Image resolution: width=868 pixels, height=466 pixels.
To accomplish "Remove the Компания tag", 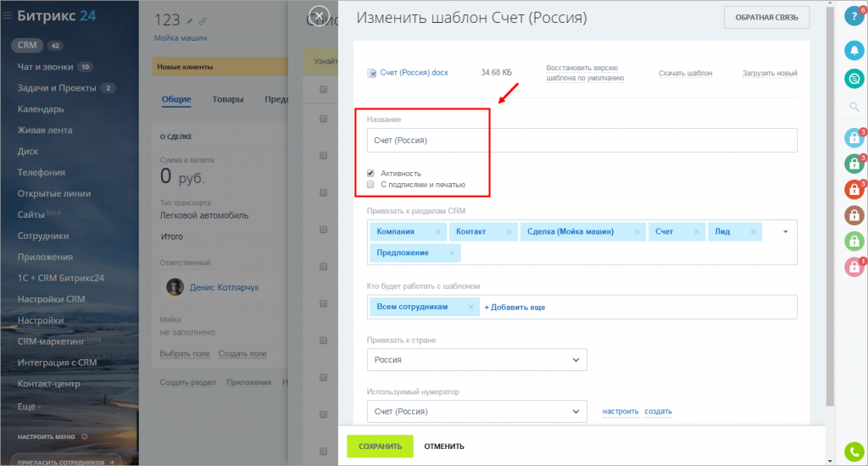I will pyautogui.click(x=438, y=231).
